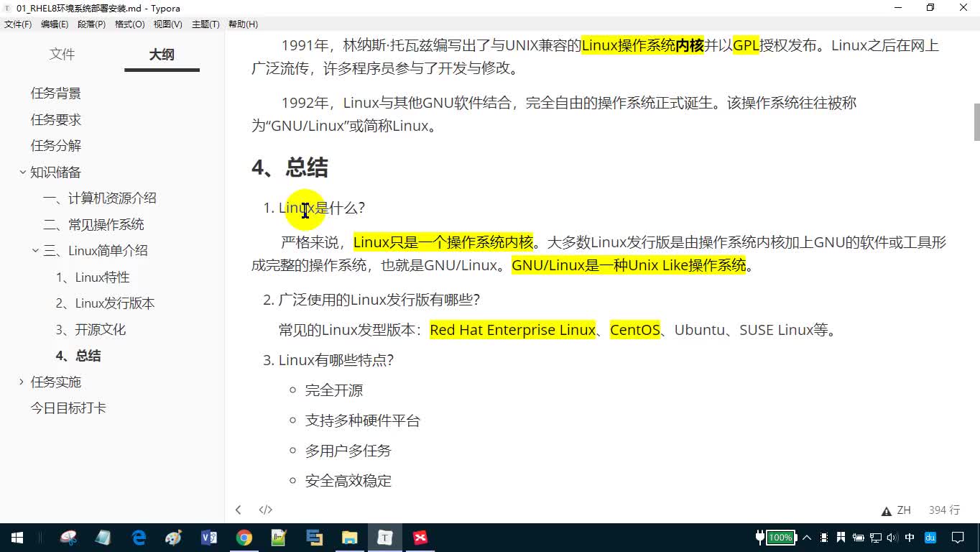The width and height of the screenshot is (980, 552).
Task: Open the 视图(V) menu
Action: (x=167, y=24)
